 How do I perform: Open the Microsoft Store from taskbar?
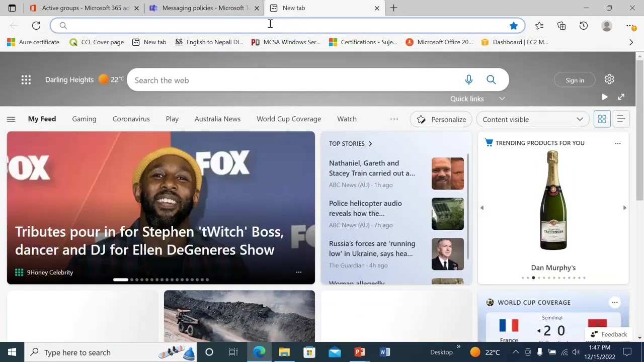coord(309,352)
